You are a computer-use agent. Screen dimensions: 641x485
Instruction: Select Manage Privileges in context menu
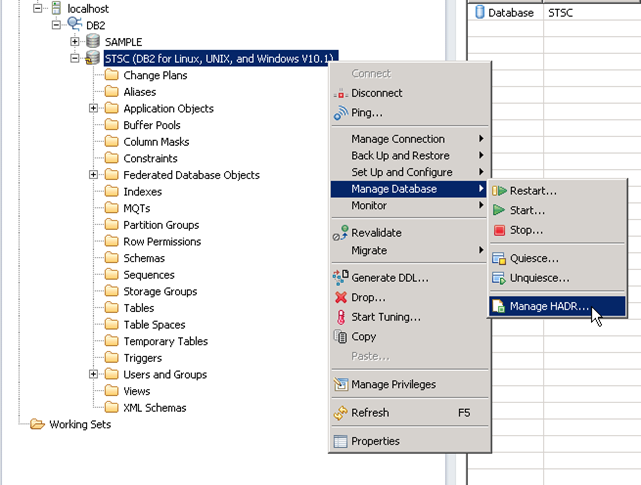click(393, 384)
